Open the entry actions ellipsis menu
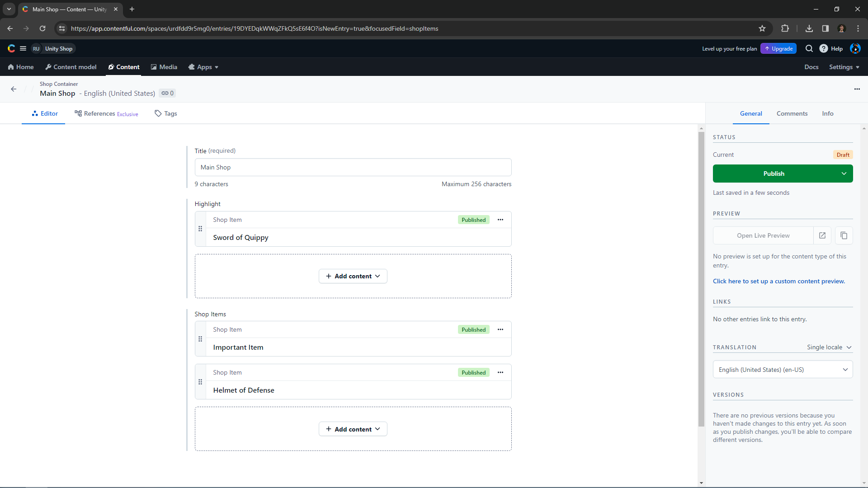The height and width of the screenshot is (488, 868). (x=857, y=89)
